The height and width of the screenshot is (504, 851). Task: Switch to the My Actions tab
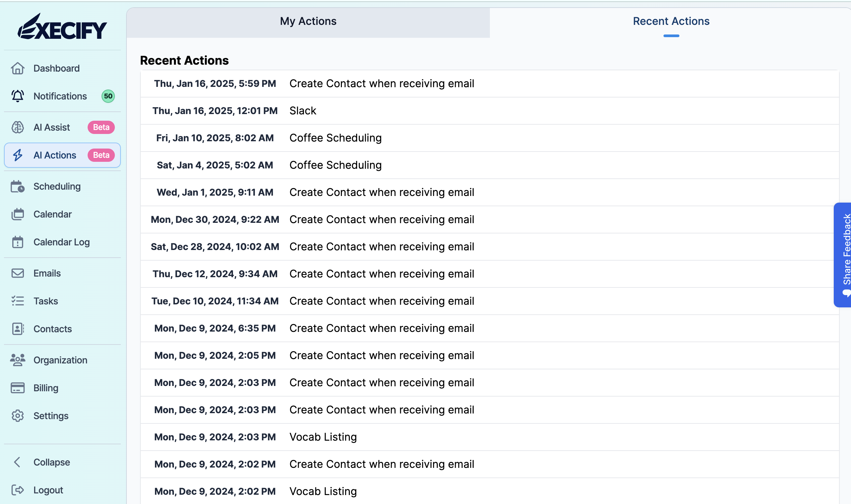pyautogui.click(x=308, y=23)
